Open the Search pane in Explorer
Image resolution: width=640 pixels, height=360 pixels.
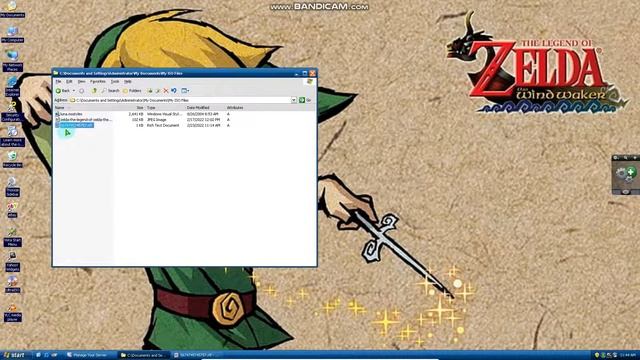pos(110,91)
